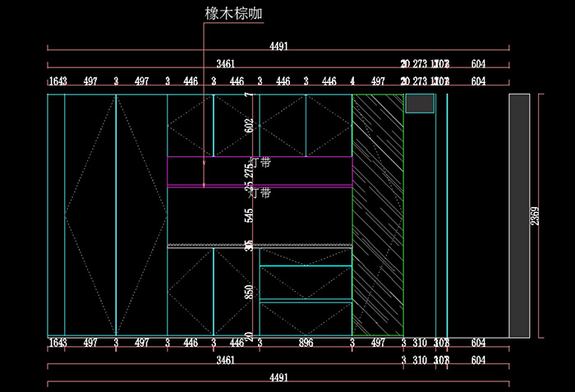Select the 602 vertical dimension text
The image size is (575, 392).
(x=250, y=125)
